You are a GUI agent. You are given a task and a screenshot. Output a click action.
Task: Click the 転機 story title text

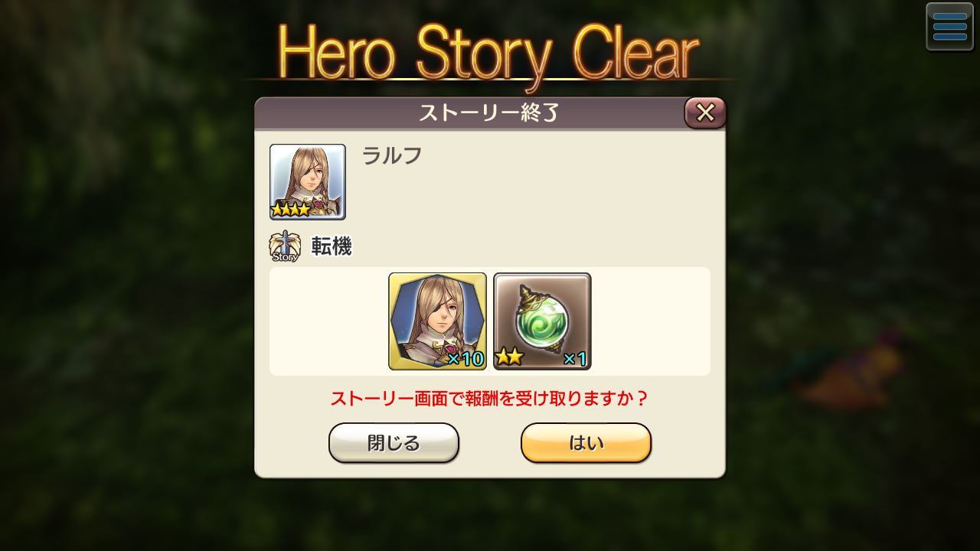(x=332, y=246)
